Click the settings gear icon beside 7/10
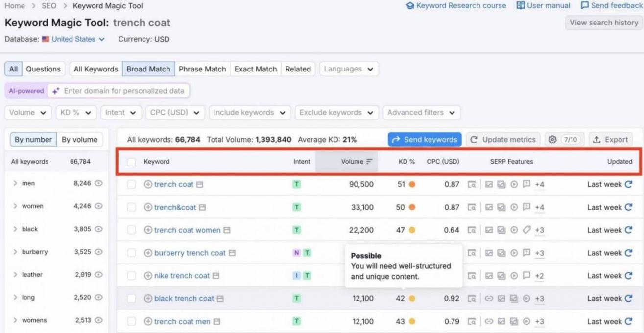Viewport: 644px width, 333px height. (x=552, y=140)
